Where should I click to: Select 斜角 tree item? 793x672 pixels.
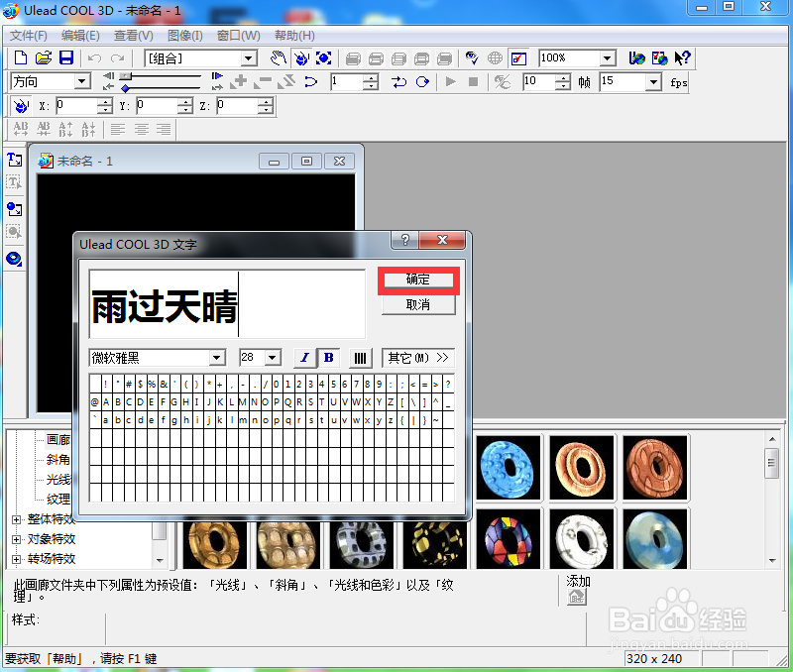(58, 460)
